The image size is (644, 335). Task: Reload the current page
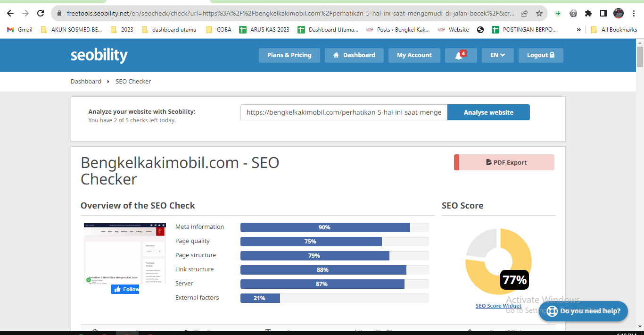point(41,13)
